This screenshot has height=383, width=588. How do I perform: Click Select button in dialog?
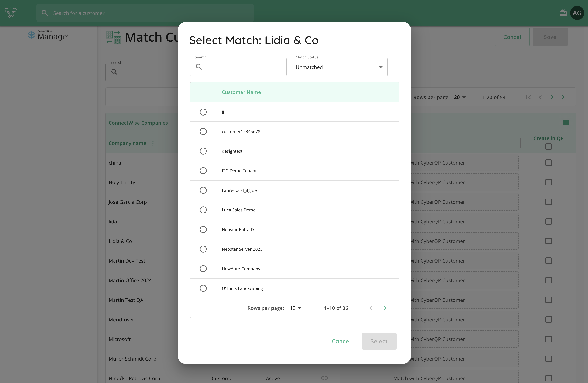379,341
